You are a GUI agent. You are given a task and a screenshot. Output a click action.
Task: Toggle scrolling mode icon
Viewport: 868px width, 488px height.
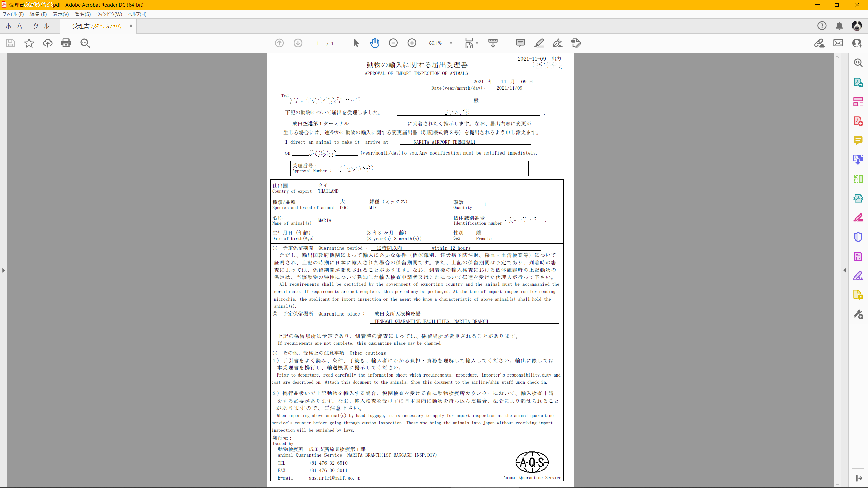pos(493,43)
